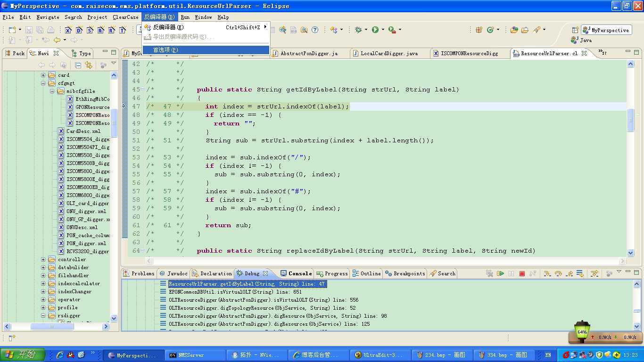Open the ClearCase menu

125,17
